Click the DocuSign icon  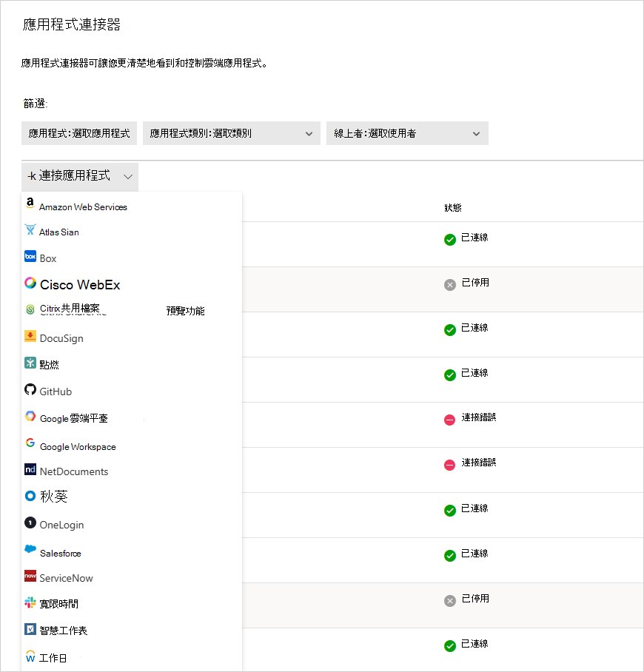point(30,337)
